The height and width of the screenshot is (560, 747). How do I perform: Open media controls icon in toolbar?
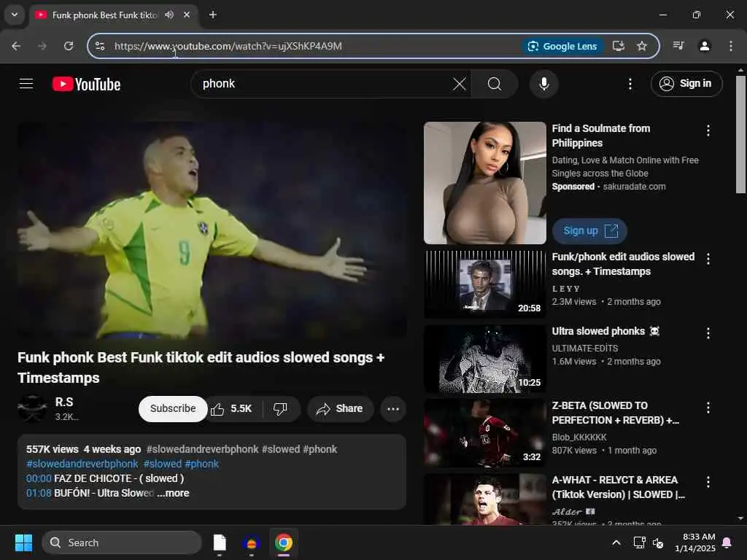(678, 46)
